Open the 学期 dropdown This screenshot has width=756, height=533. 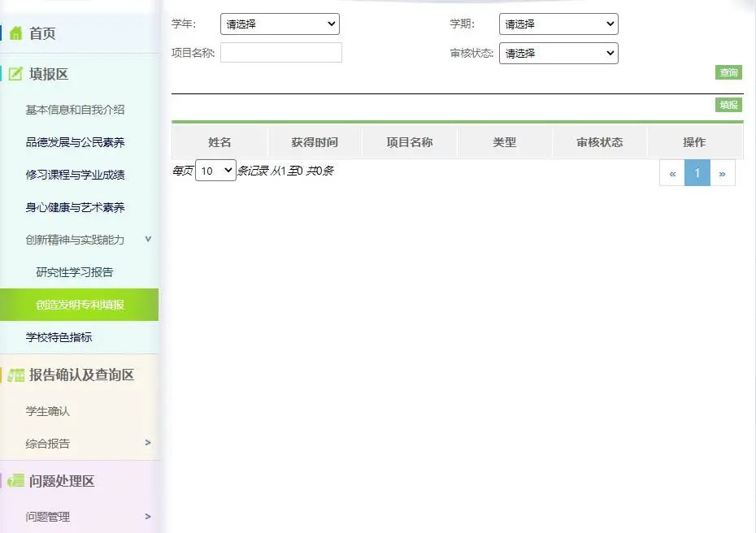click(x=558, y=24)
